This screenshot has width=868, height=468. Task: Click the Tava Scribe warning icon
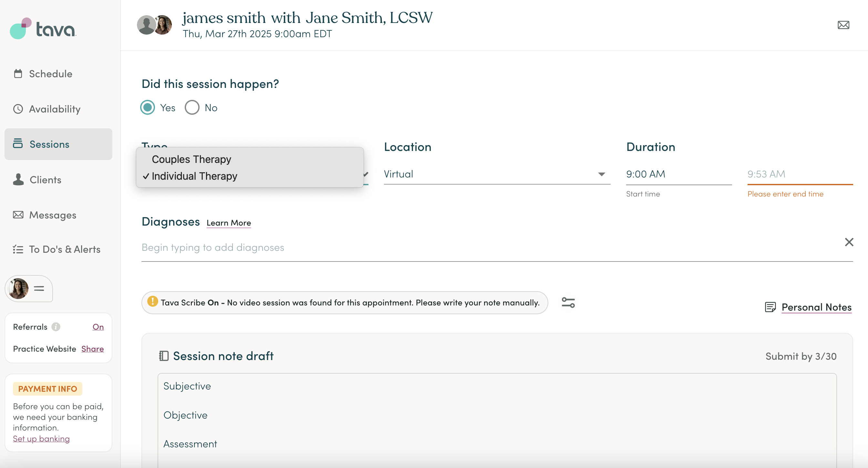tap(153, 301)
